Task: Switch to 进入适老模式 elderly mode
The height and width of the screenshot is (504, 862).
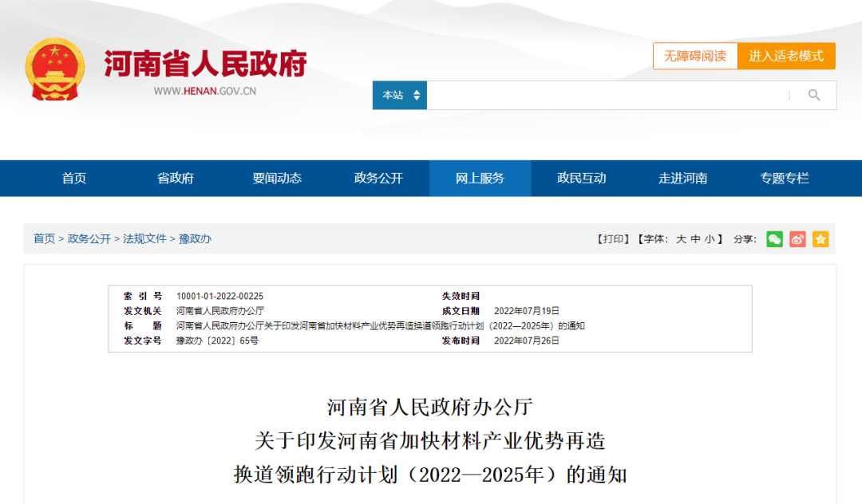Action: coord(786,56)
